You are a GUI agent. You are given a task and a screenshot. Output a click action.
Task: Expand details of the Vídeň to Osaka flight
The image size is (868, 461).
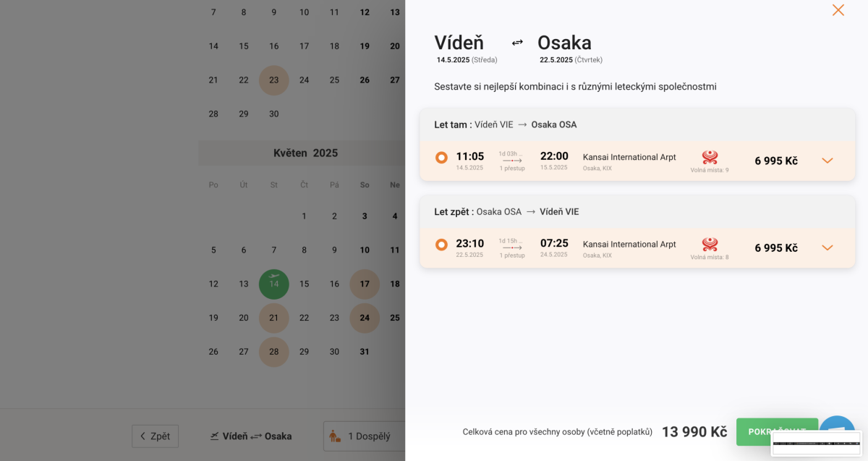[827, 161]
